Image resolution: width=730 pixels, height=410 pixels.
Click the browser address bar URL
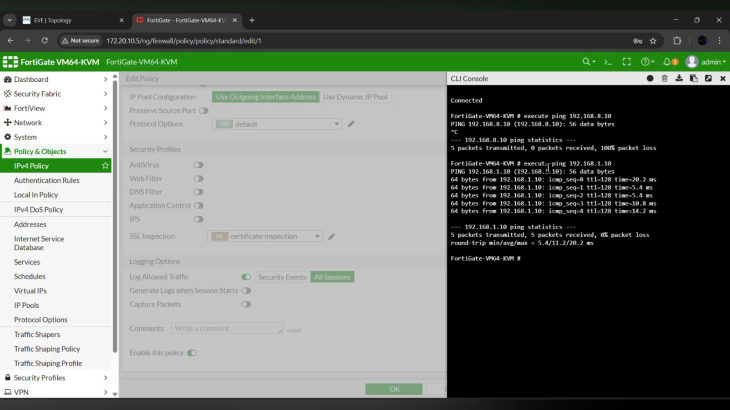click(x=184, y=41)
